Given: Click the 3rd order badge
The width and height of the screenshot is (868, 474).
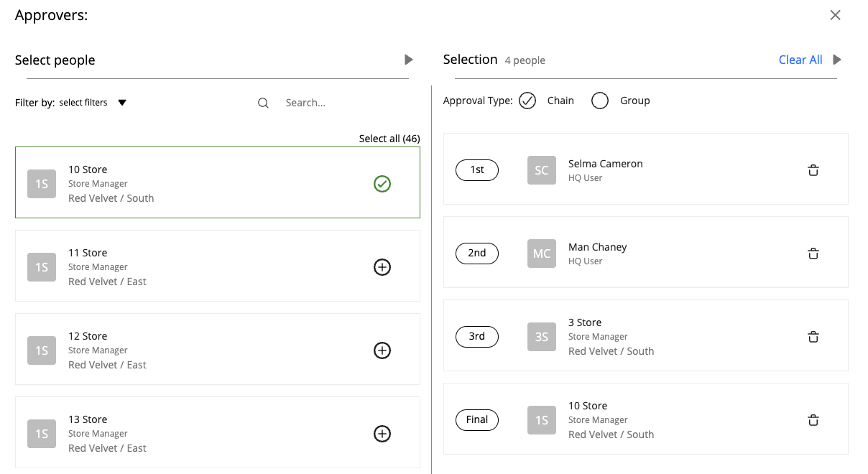Looking at the screenshot, I should [x=477, y=337].
